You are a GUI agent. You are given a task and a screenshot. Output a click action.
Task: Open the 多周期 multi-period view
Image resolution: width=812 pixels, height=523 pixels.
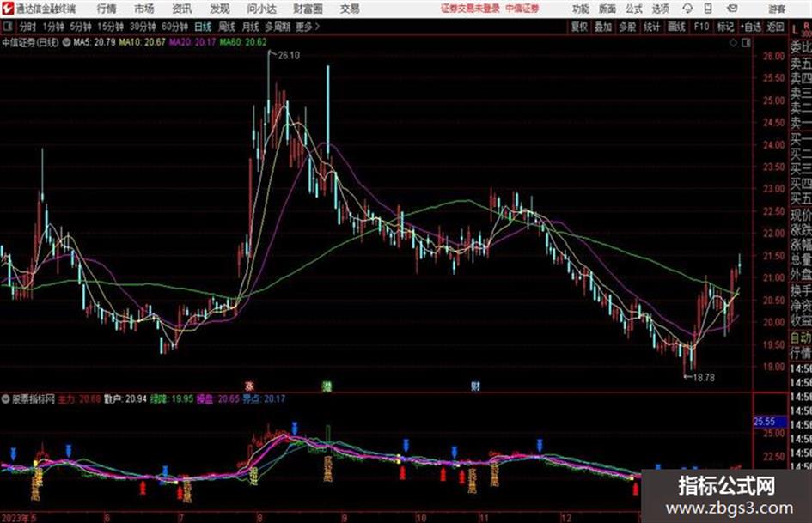pyautogui.click(x=277, y=27)
